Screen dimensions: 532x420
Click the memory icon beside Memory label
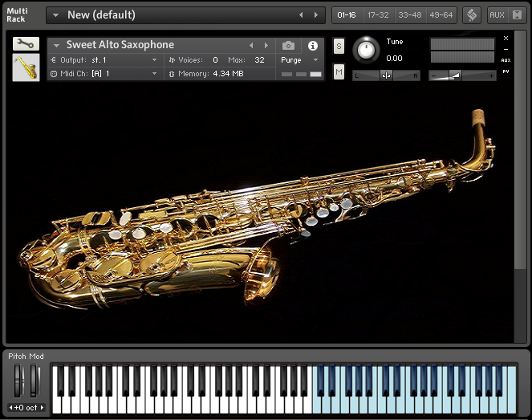pyautogui.click(x=172, y=74)
